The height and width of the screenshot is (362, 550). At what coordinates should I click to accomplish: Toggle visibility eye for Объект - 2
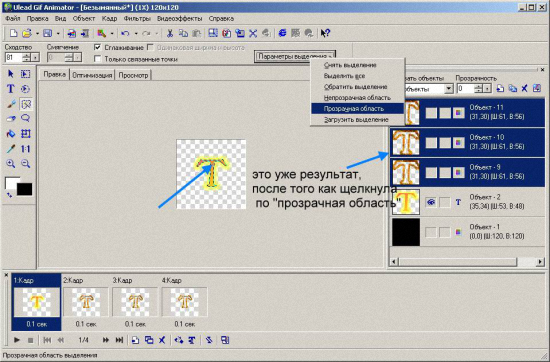[x=431, y=202]
